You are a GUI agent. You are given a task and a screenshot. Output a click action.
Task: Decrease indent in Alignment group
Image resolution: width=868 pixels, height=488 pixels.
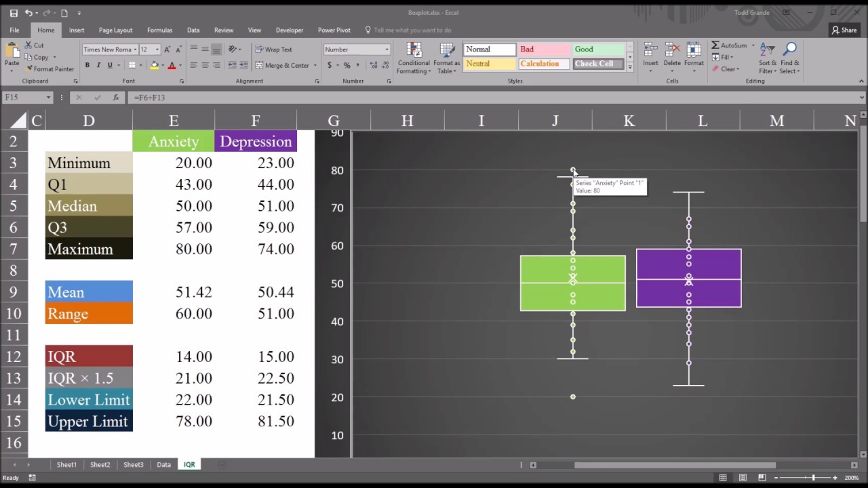tap(233, 65)
